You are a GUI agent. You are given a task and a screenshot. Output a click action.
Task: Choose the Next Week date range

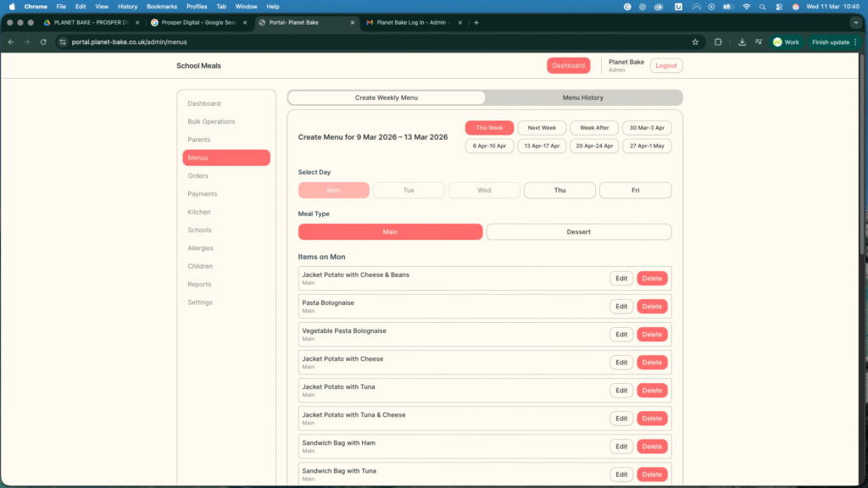(542, 128)
